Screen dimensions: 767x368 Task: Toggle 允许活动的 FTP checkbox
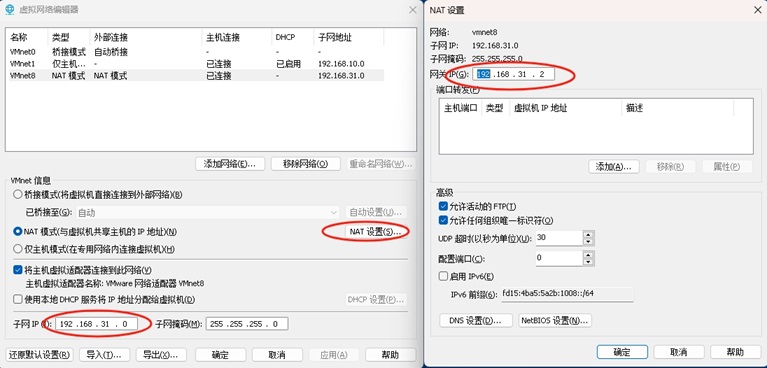[443, 206]
